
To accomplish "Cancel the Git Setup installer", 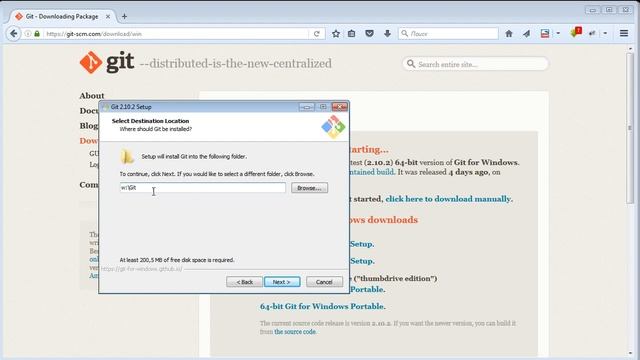I will point(324,282).
